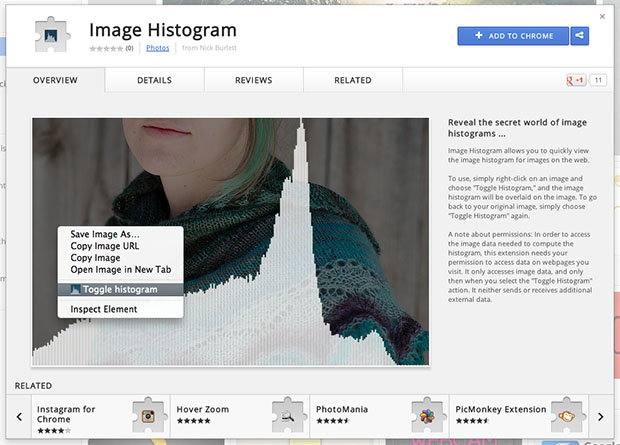Open the Related tab

point(353,80)
